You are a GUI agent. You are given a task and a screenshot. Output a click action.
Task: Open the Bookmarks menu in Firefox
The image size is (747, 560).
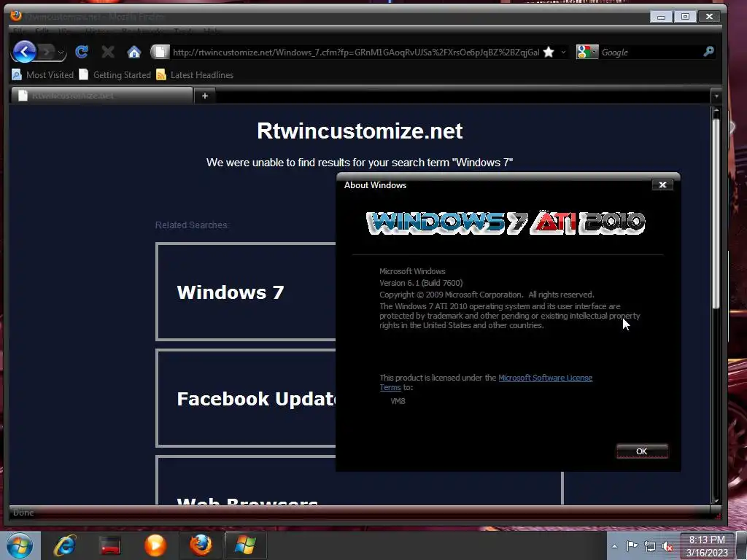[x=143, y=31]
